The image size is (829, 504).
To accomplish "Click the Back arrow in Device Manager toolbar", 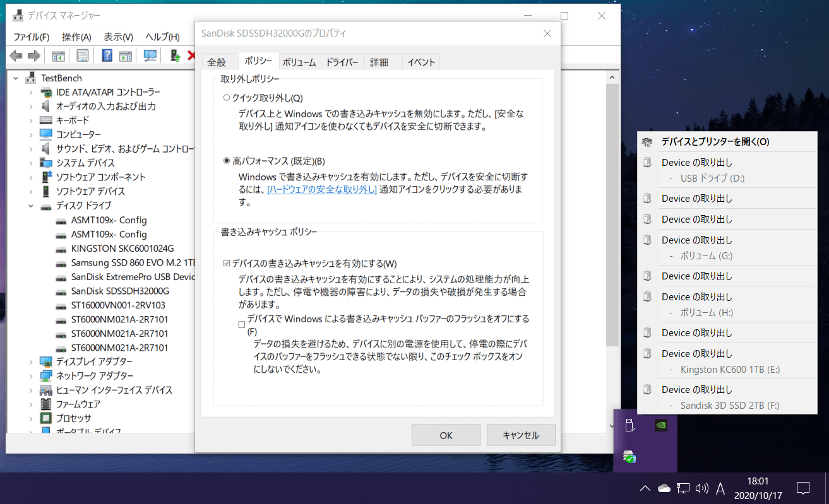I will [16, 56].
